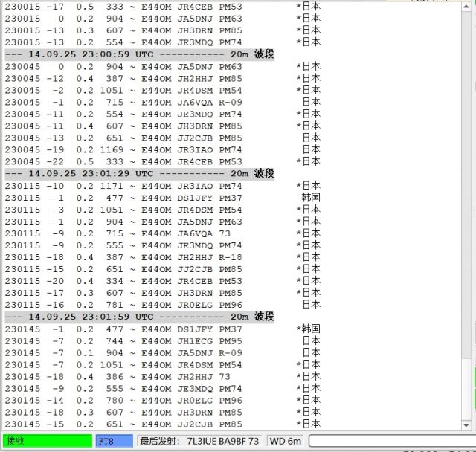Select the 230115 JH3DRN PM85 decode row

[162, 293]
